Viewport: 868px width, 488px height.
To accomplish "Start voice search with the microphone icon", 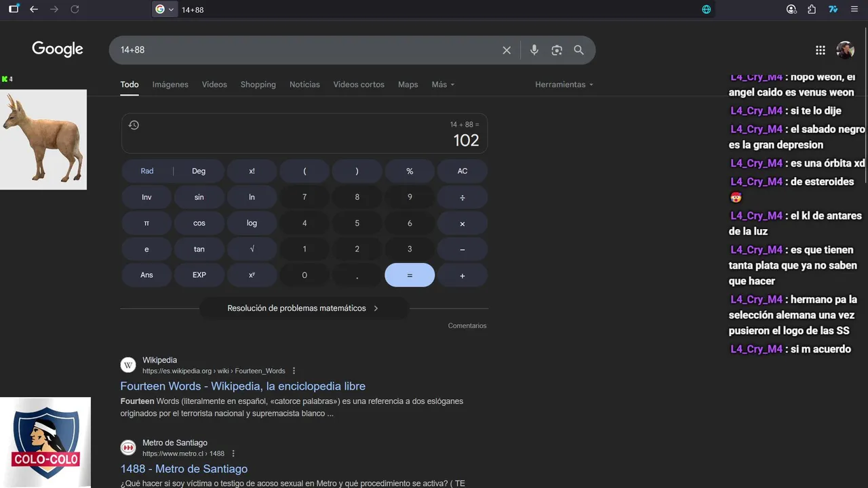I will (x=534, y=50).
